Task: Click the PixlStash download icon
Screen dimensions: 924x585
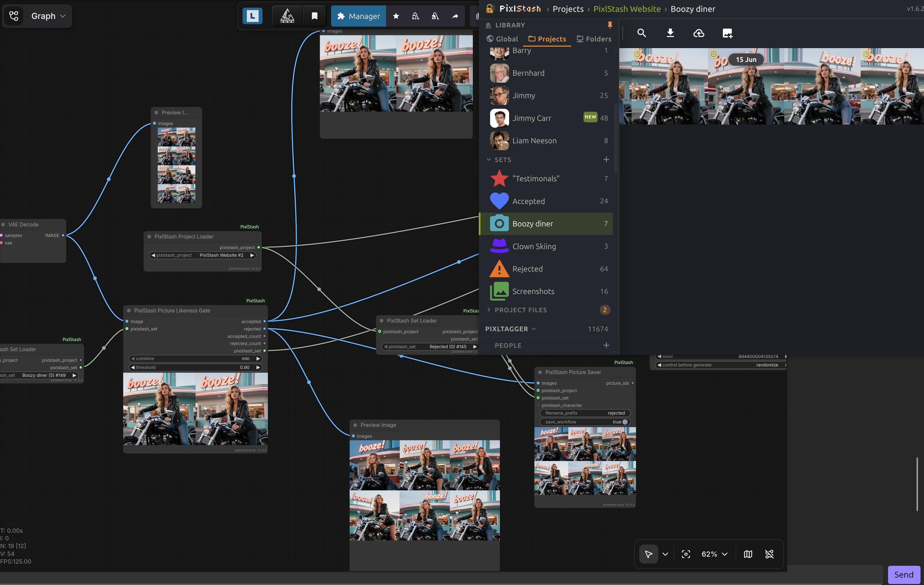Action: 670,33
